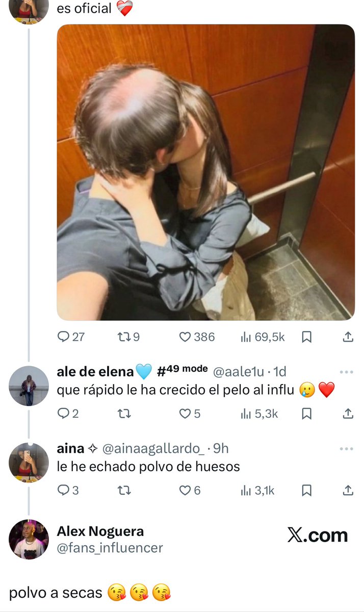Open more options for aina's reply
The width and height of the screenshot is (364, 612).
click(x=347, y=449)
